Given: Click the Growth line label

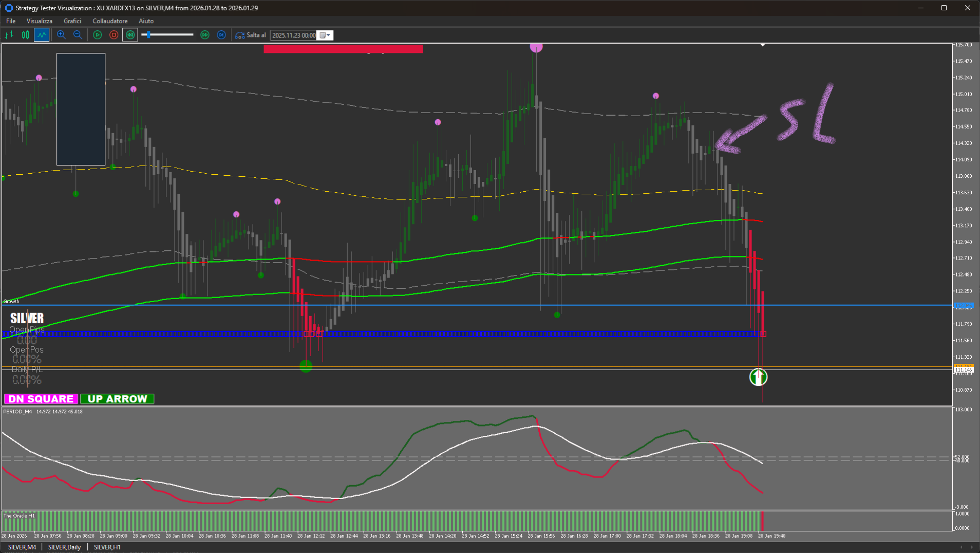Looking at the screenshot, I should tap(11, 301).
